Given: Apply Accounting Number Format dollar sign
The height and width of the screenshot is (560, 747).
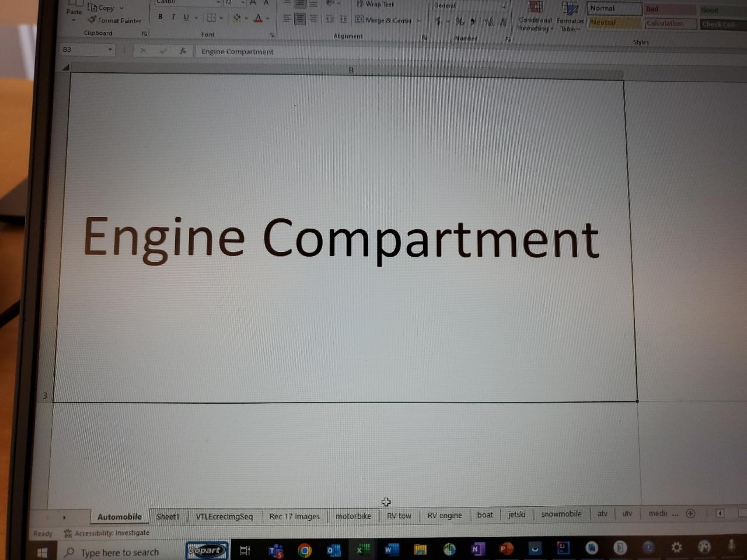Looking at the screenshot, I should pyautogui.click(x=438, y=21).
